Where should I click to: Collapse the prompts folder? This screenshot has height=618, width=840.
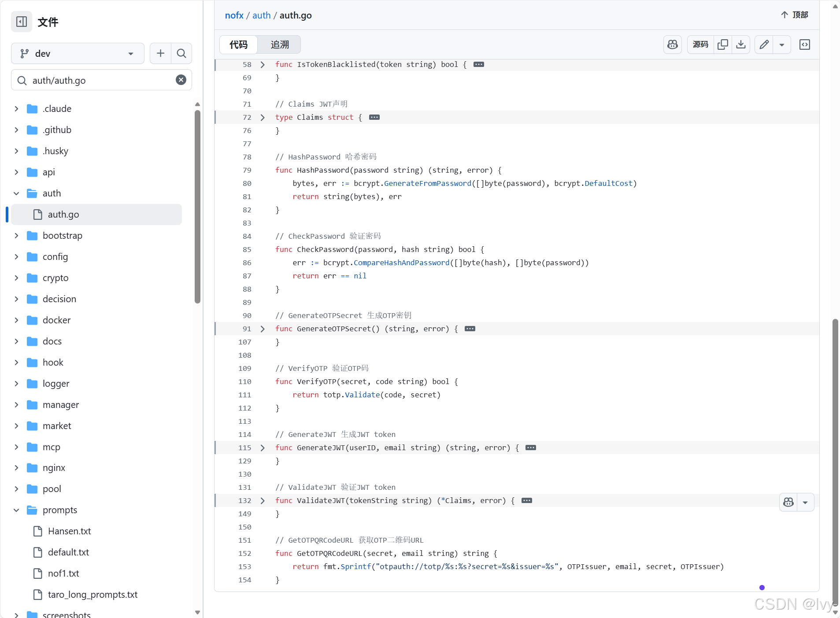[16, 510]
